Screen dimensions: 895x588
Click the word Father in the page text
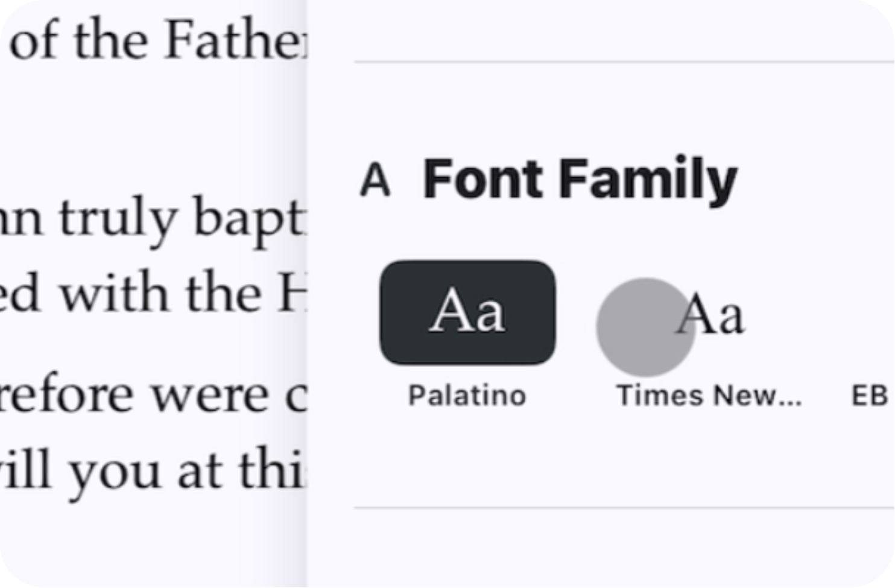click(x=235, y=41)
